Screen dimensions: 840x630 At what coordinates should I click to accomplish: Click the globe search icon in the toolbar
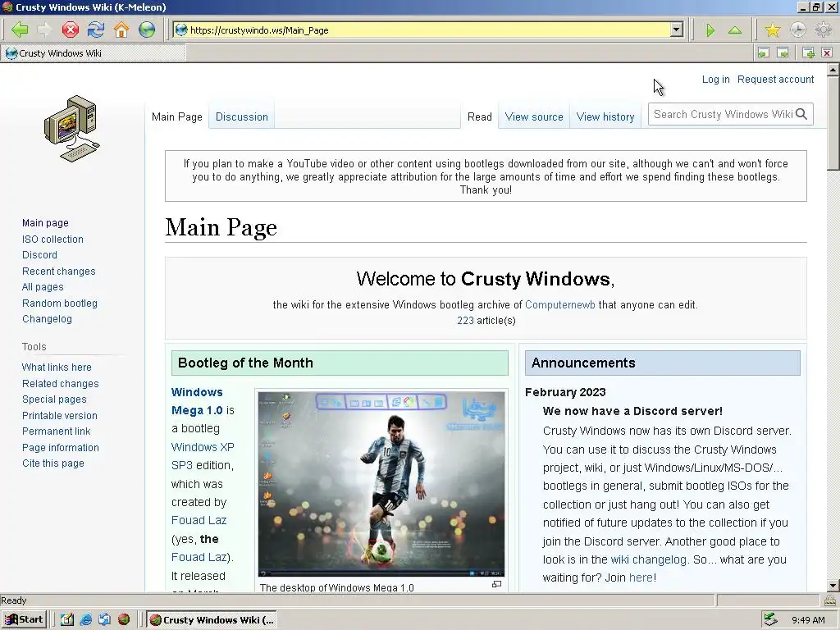click(x=147, y=30)
